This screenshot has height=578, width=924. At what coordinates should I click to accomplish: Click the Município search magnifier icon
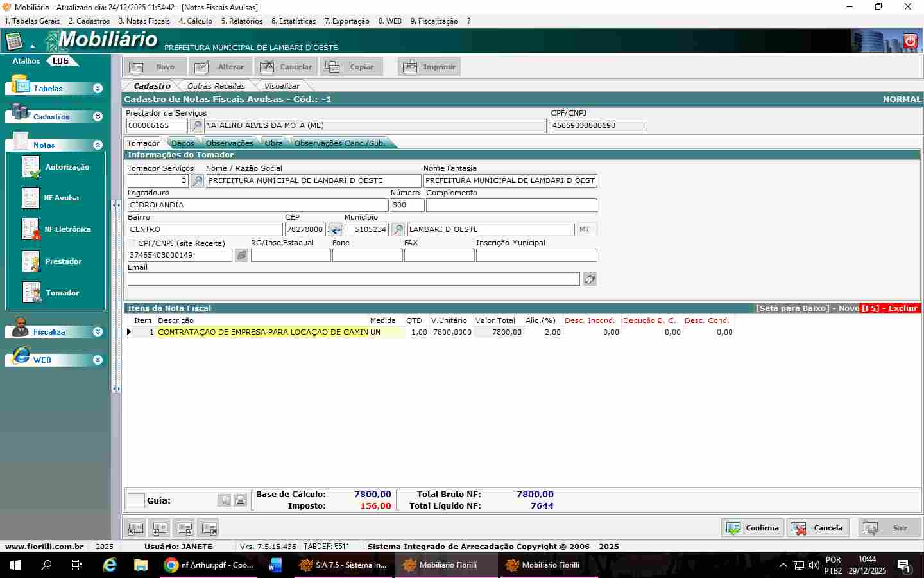coord(398,230)
